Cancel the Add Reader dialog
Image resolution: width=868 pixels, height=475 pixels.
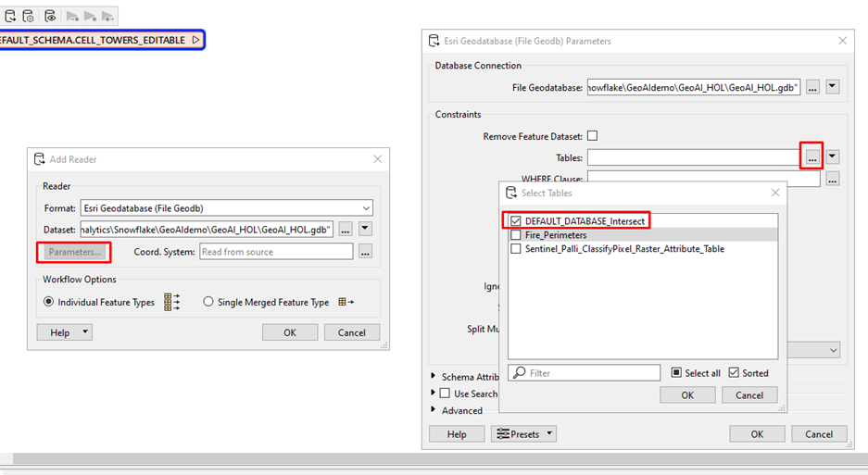(x=351, y=332)
